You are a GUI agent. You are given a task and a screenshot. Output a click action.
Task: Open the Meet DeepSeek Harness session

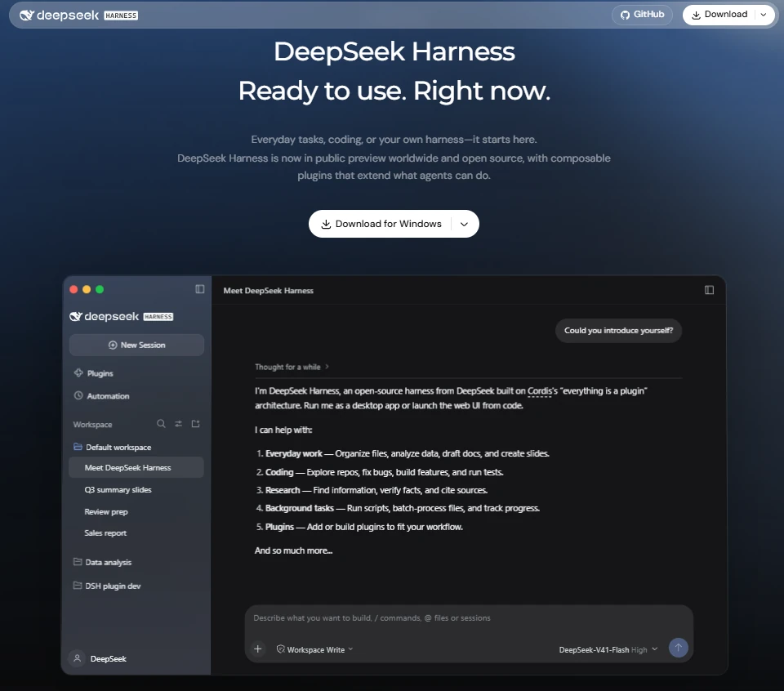pos(136,467)
